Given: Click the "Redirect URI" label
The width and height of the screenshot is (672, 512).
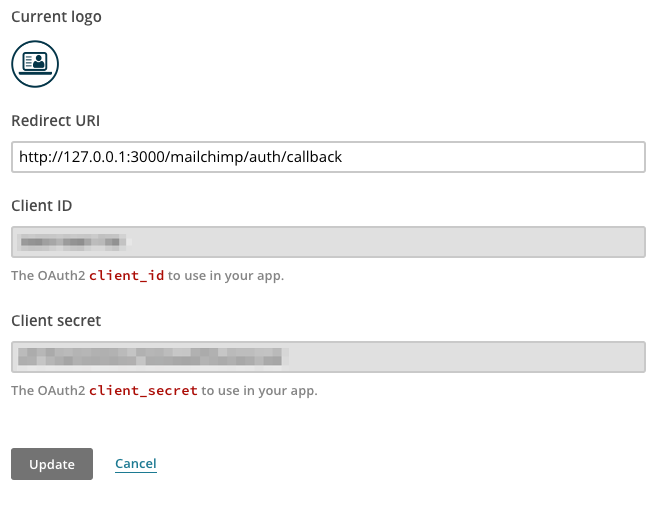Looking at the screenshot, I should (55, 121).
